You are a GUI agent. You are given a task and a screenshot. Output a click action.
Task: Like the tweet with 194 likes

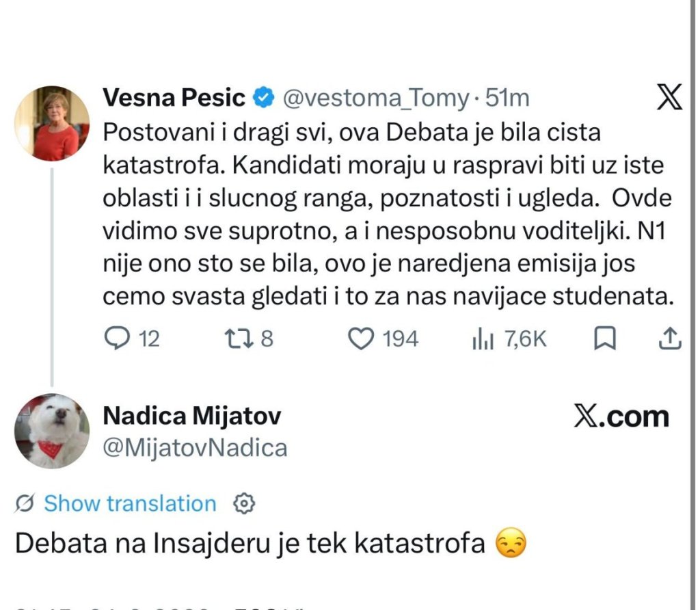pos(361,339)
